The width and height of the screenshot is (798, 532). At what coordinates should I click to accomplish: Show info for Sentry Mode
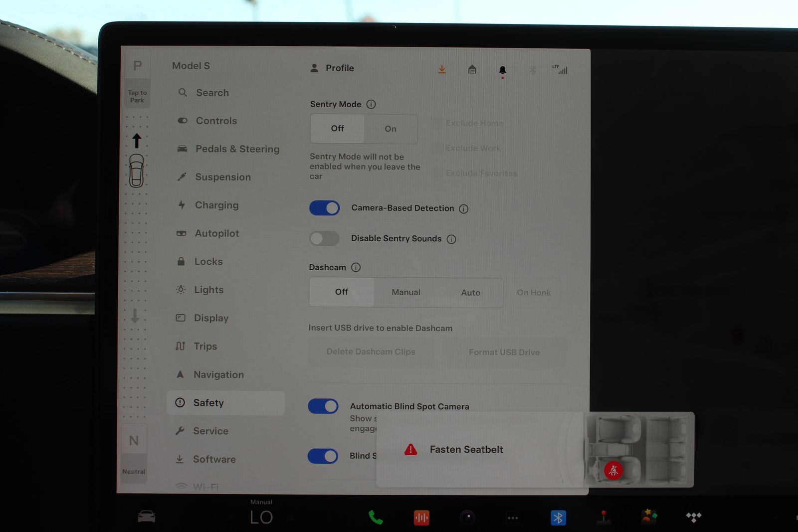coord(371,104)
